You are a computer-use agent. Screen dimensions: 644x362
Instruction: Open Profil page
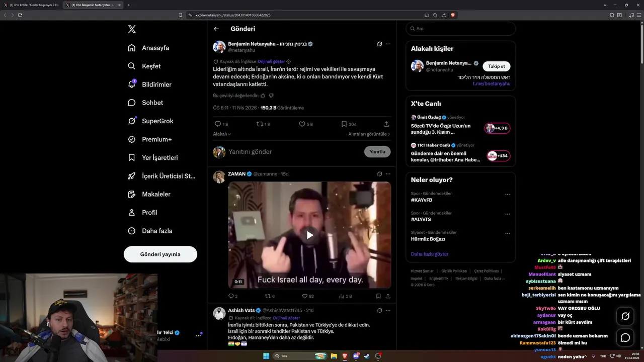click(142, 212)
